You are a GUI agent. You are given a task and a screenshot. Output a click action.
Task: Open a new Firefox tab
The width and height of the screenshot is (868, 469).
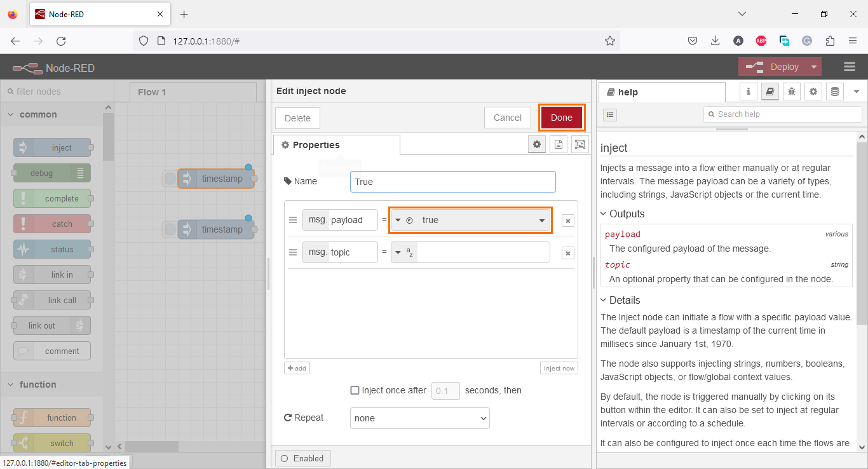[184, 14]
